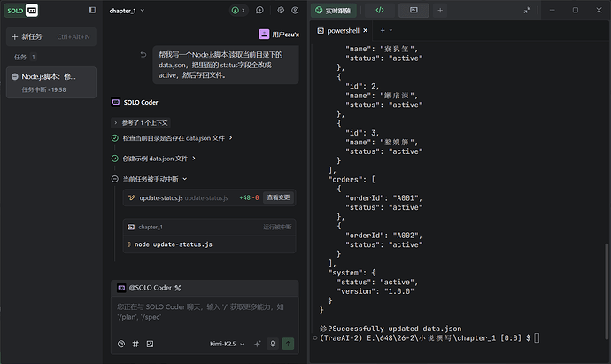This screenshot has width=611, height=364.
Task: Open the user account profile icon
Action: 295,11
